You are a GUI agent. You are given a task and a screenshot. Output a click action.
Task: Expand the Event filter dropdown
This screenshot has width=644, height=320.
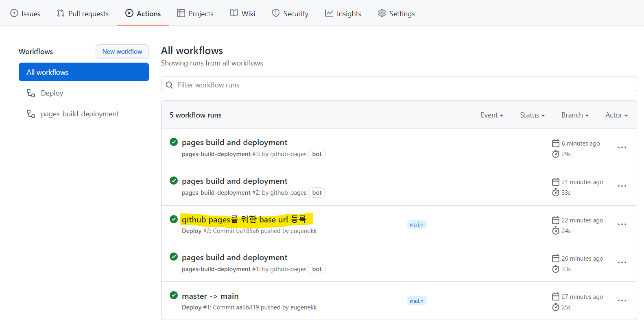492,115
